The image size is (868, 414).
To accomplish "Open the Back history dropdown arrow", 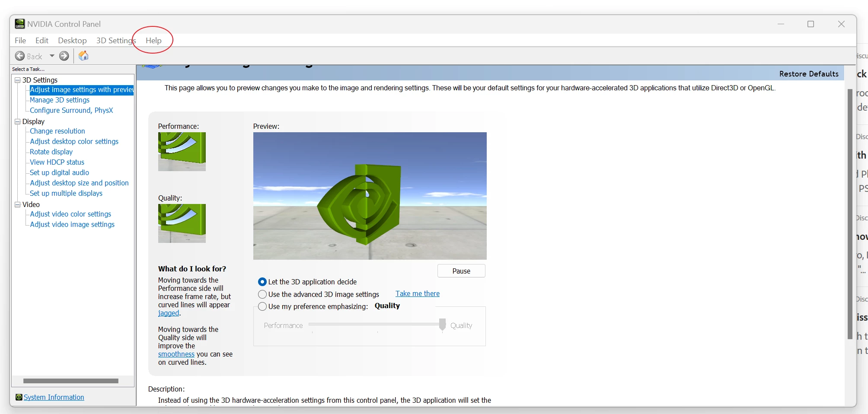I will pos(52,56).
